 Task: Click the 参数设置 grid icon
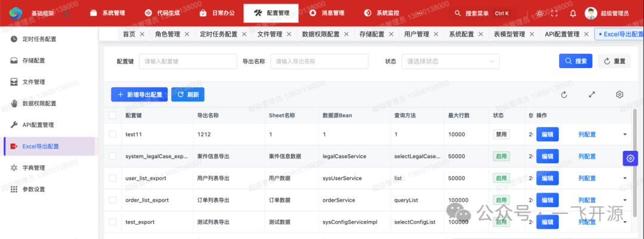pyautogui.click(x=14, y=190)
